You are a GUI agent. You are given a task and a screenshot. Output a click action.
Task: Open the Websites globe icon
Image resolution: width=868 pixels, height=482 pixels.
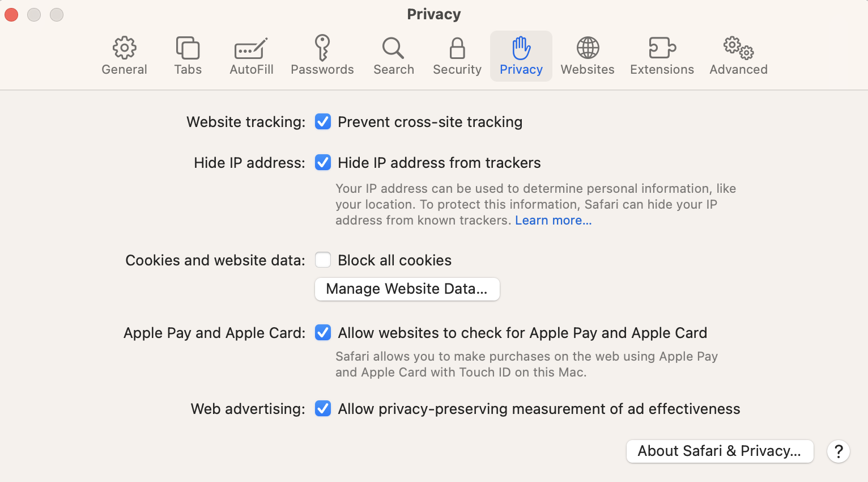pos(588,49)
